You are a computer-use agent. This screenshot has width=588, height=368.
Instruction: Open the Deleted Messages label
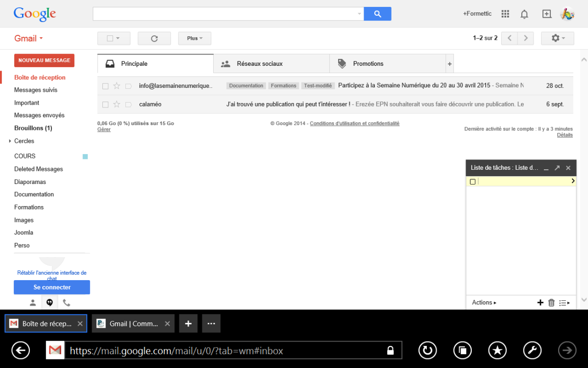(39, 169)
